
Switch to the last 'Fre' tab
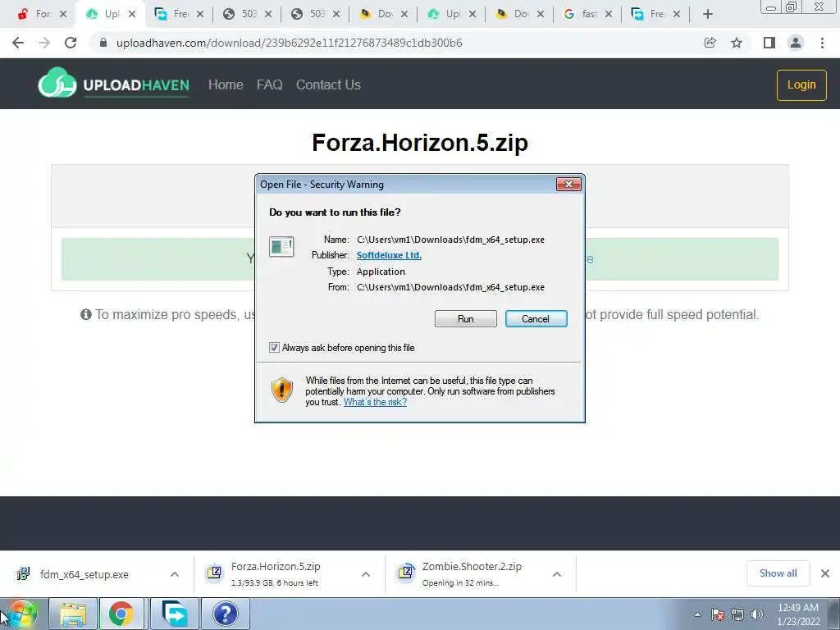(655, 14)
